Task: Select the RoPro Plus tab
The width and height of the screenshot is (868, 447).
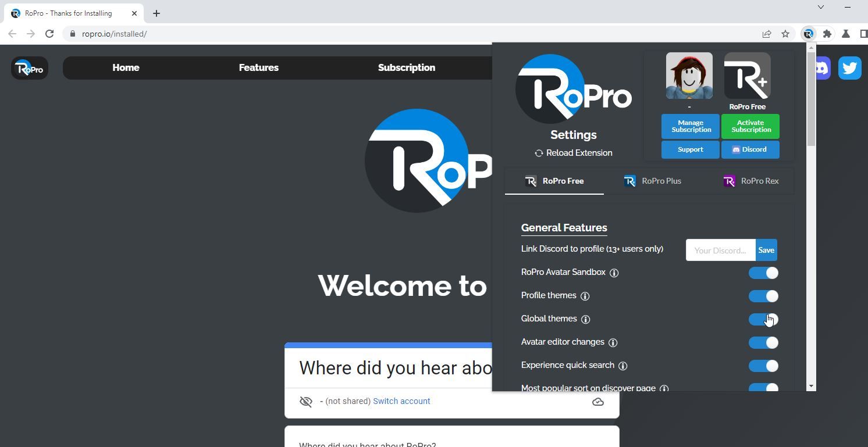Action: click(652, 181)
